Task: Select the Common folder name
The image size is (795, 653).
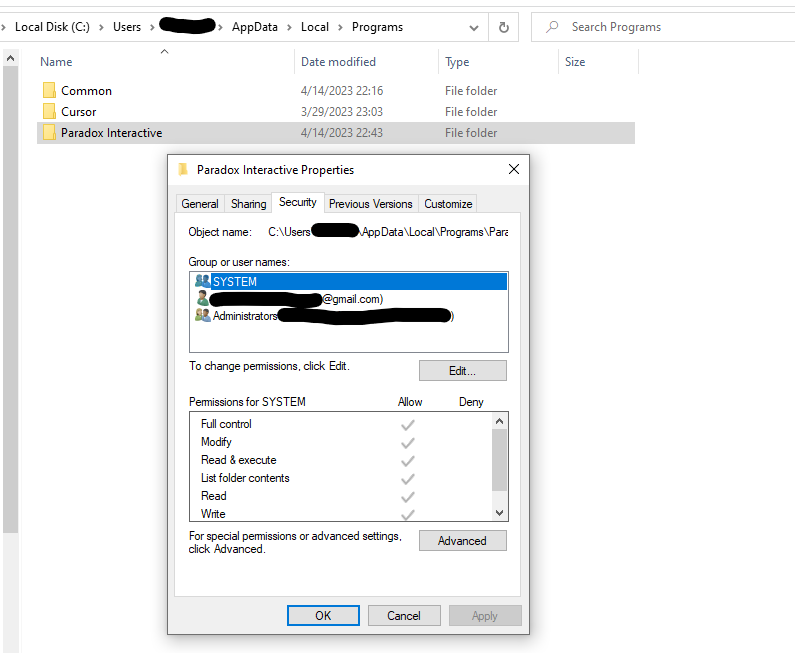Action: (x=86, y=91)
